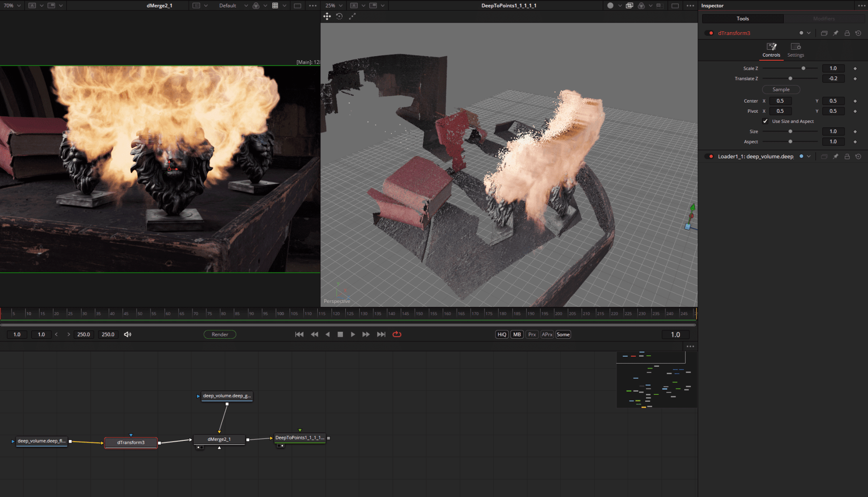Toggle the Use Size and Aspect checkbox
Image resolution: width=868 pixels, height=497 pixels.
(765, 121)
